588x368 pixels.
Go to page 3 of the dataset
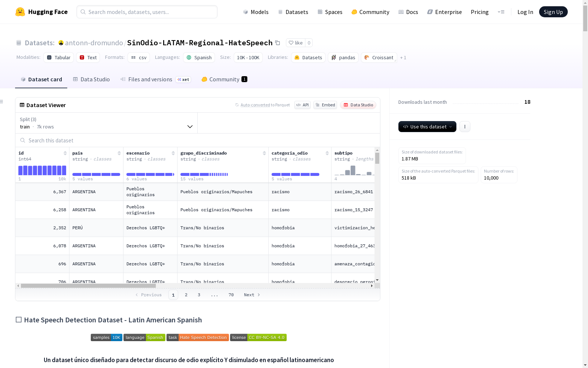[x=199, y=295]
